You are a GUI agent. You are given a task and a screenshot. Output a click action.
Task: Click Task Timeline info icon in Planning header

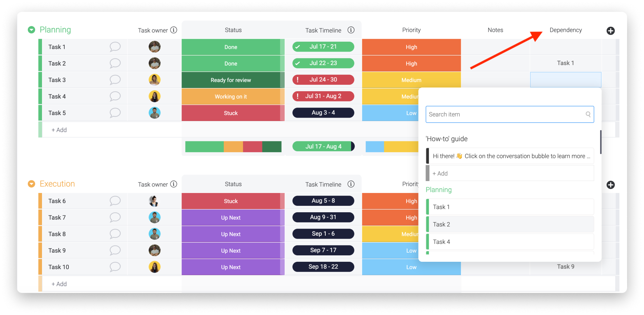tap(351, 30)
